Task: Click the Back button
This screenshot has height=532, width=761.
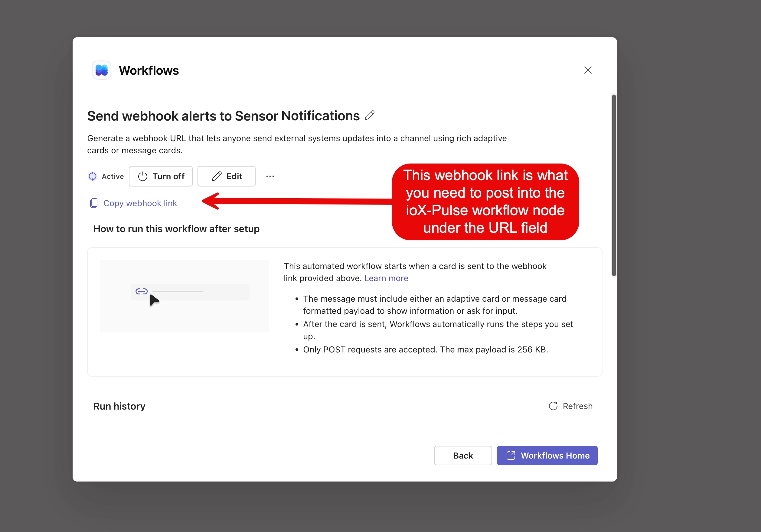Action: (463, 456)
